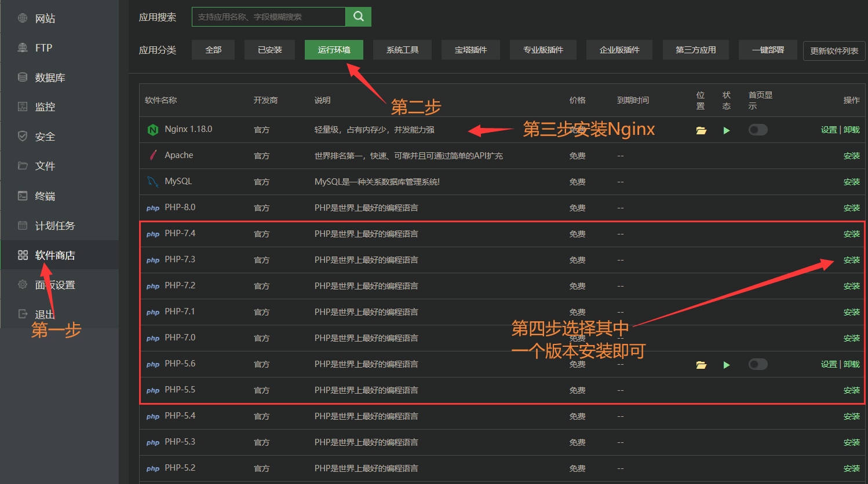Click the 面板设置 gear sidebar icon

tap(23, 284)
